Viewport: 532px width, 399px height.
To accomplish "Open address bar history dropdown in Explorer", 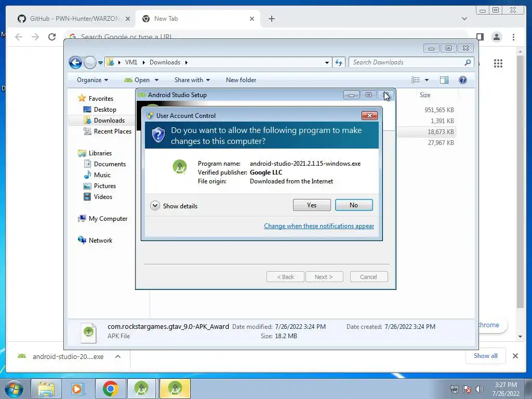I will click(327, 62).
